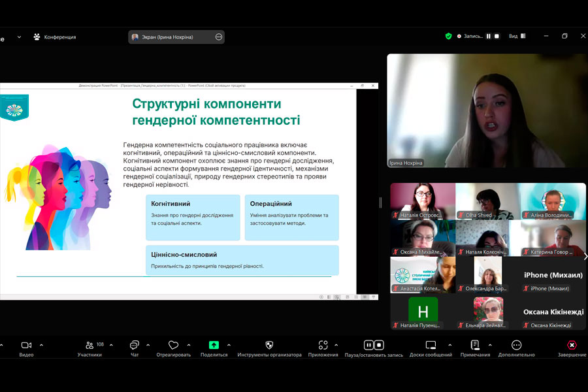
Task: Click the green encryption shield icon
Action: point(448,37)
